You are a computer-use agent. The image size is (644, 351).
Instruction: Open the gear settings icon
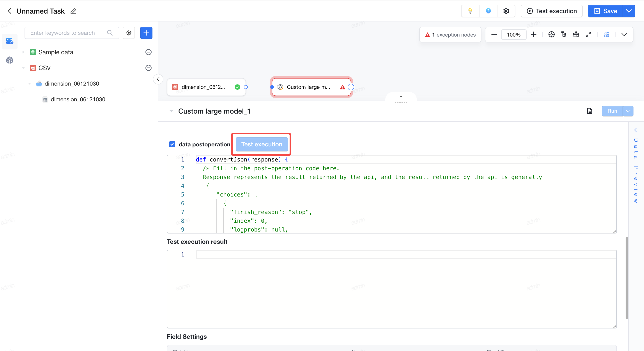pyautogui.click(x=506, y=11)
